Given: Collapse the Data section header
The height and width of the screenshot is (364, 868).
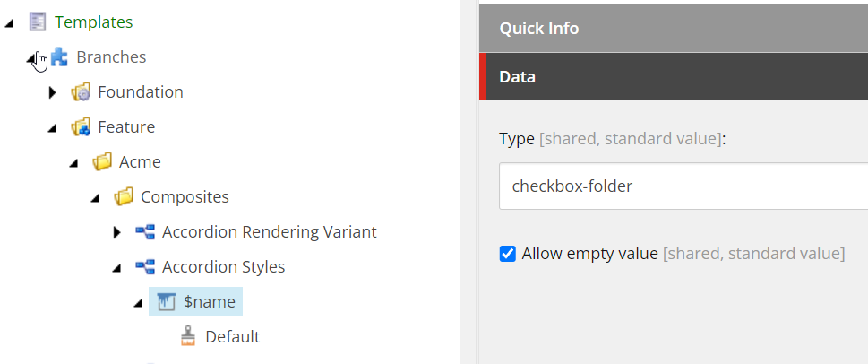Looking at the screenshot, I should point(672,77).
